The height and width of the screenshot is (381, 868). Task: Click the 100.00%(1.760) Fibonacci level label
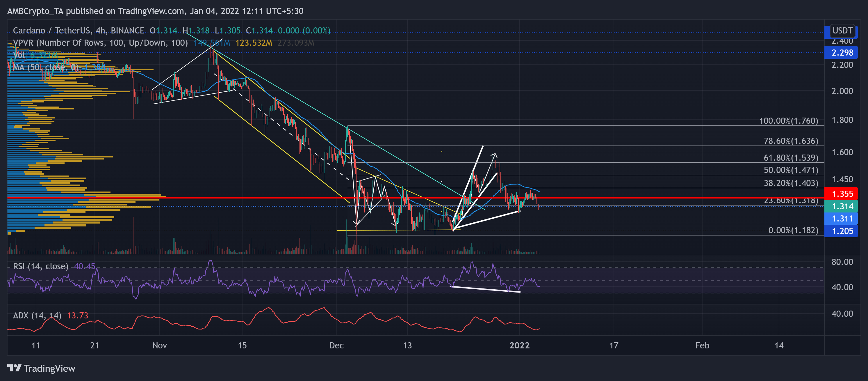click(788, 121)
